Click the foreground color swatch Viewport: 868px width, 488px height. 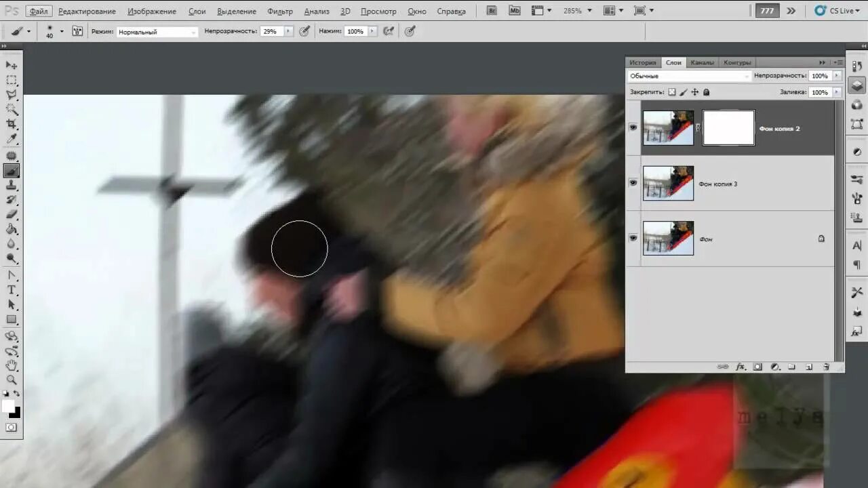click(8, 406)
